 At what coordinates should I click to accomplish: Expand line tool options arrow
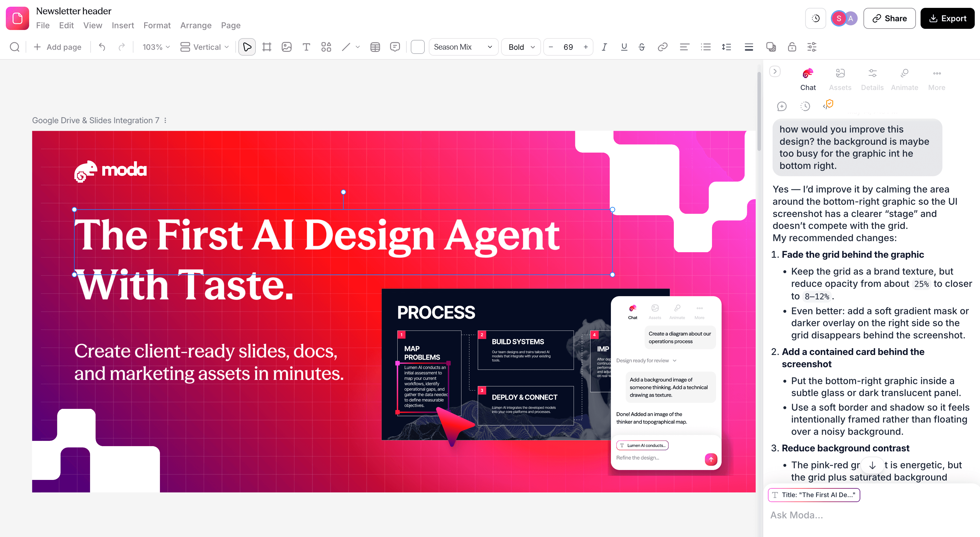358,47
